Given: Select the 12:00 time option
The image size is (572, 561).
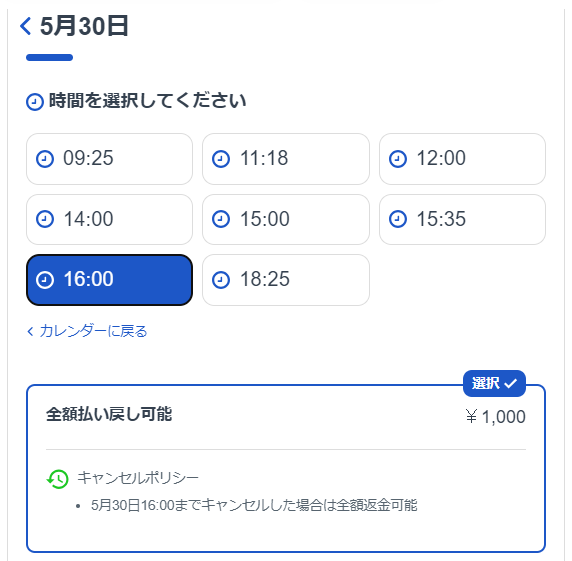Looking at the screenshot, I should (463, 159).
